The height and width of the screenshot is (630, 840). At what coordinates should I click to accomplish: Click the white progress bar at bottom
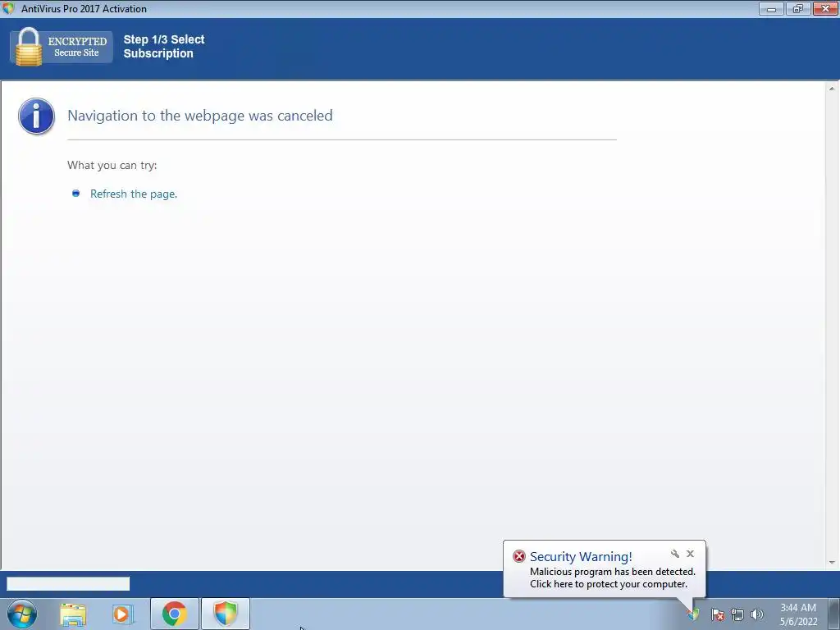point(68,583)
